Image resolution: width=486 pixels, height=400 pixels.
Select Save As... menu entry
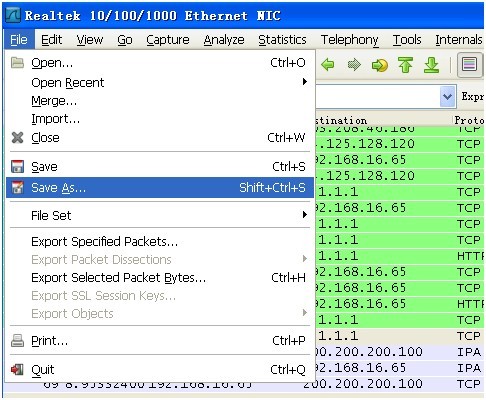point(160,188)
